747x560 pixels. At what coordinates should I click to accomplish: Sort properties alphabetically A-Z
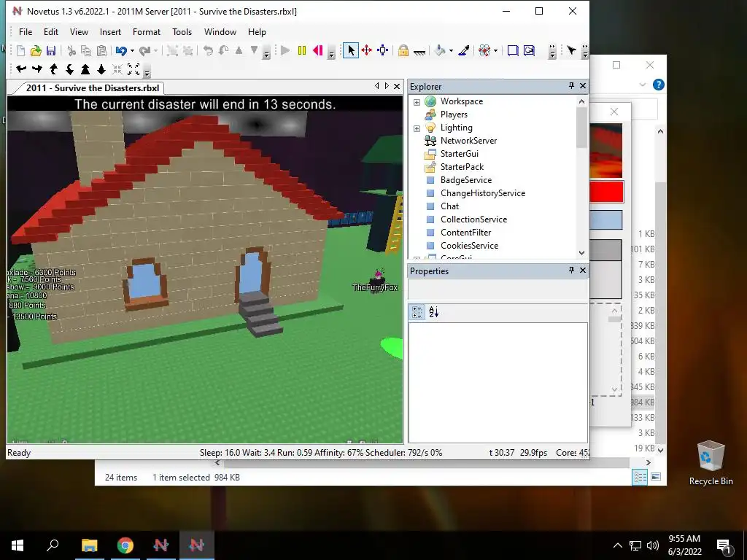click(433, 312)
